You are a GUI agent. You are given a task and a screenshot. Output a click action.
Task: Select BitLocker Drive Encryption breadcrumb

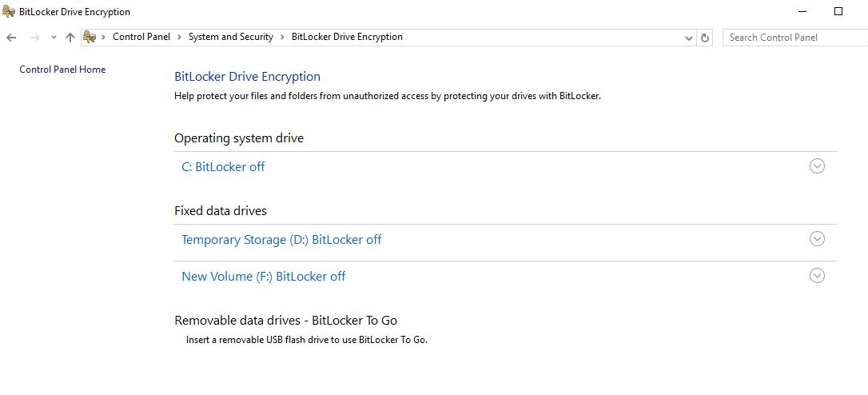pos(347,37)
